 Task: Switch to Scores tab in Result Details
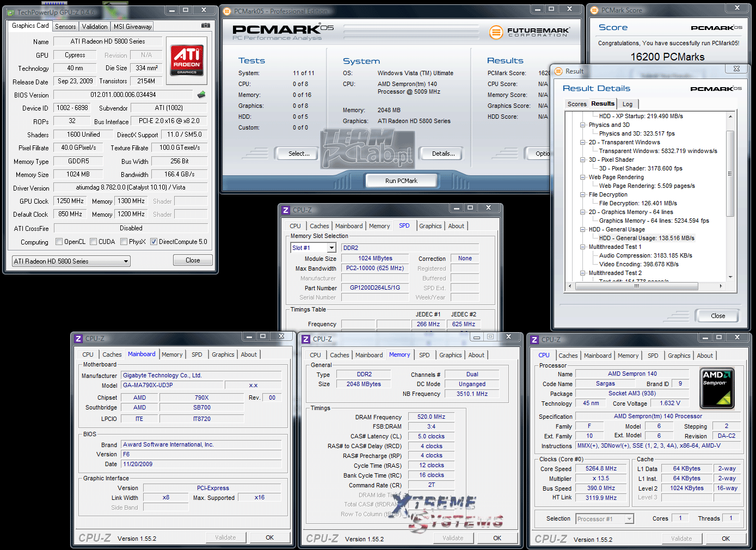click(x=577, y=104)
